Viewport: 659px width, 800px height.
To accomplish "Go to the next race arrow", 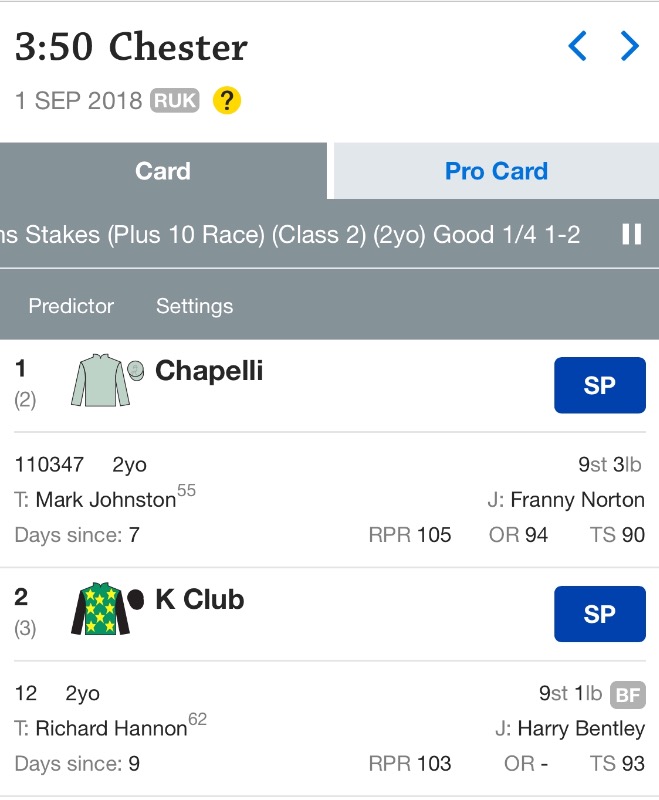I will [x=629, y=46].
